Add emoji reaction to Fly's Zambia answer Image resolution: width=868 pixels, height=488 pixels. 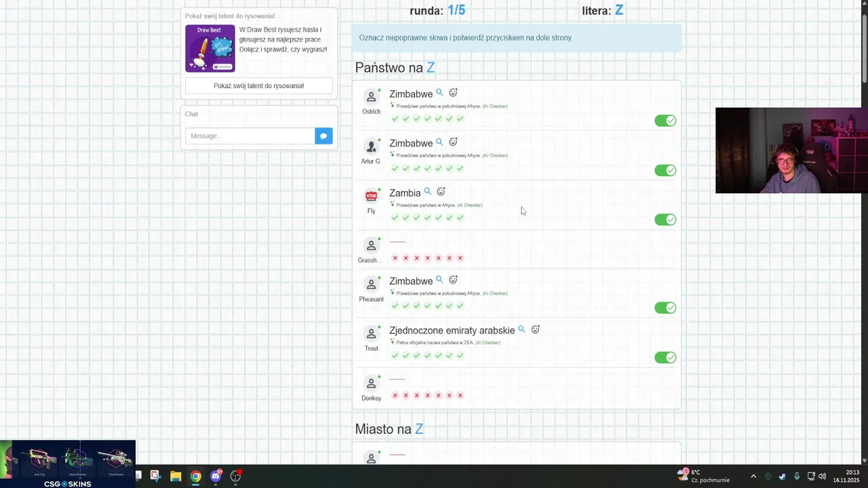[441, 192]
